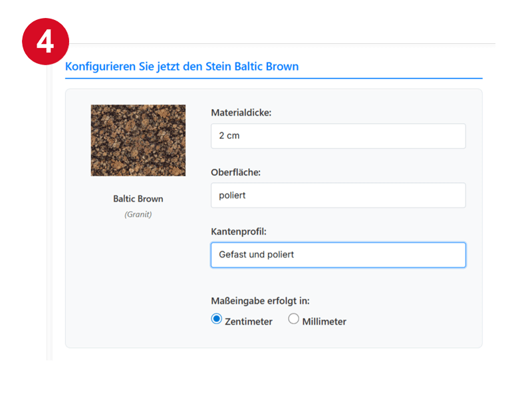This screenshot has width=532, height=399.
Task: Select the Millimeter radio button circle
Action: coord(293,319)
